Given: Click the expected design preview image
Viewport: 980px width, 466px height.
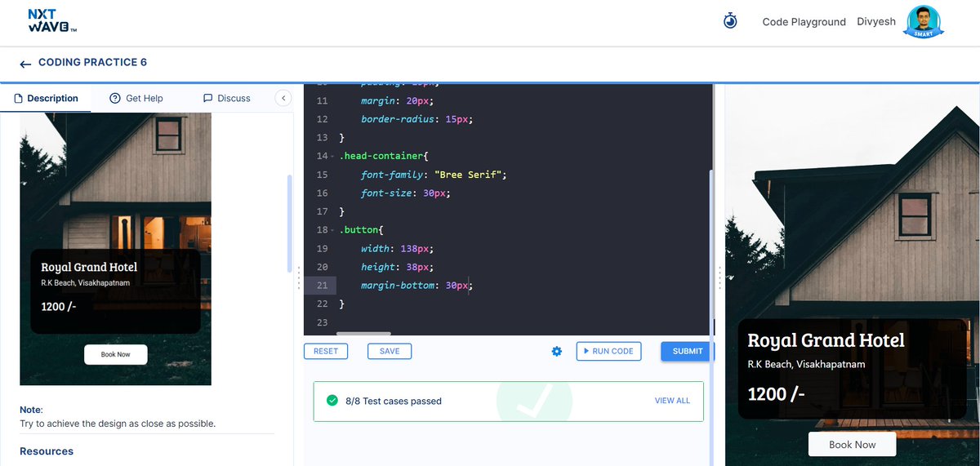Looking at the screenshot, I should click(115, 249).
